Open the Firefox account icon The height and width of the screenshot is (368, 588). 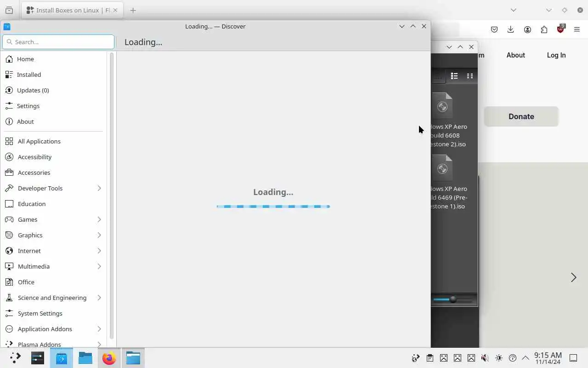(527, 29)
